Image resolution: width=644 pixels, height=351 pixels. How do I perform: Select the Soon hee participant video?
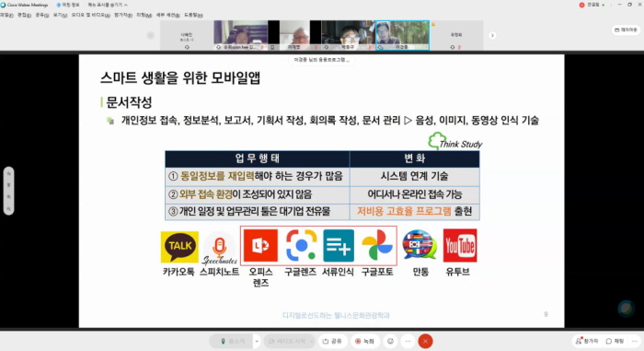[x=240, y=35]
